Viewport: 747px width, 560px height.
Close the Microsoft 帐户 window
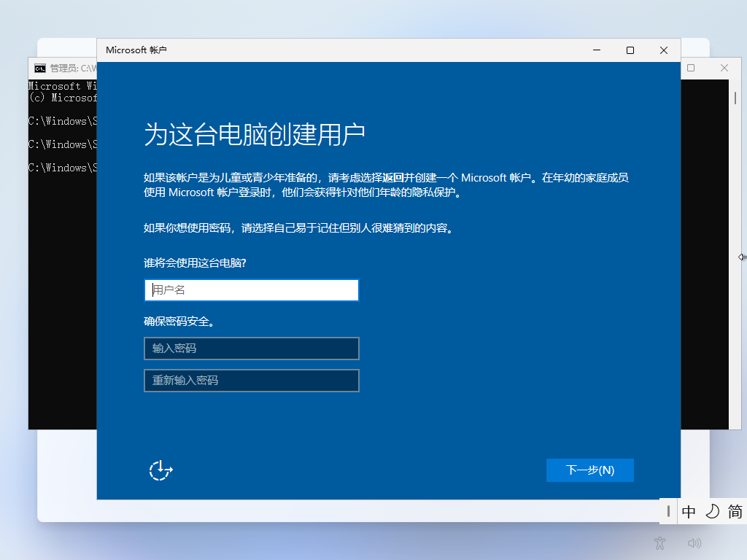point(664,50)
